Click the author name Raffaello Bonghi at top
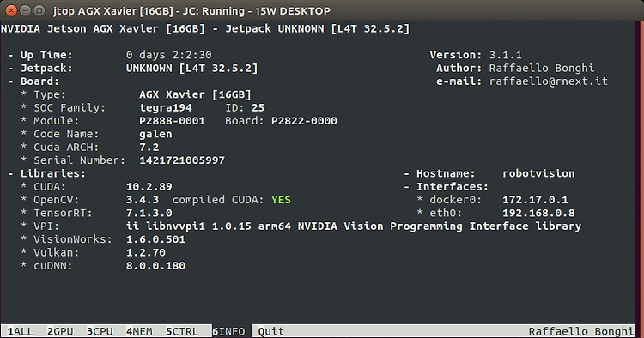Viewport: 644px width, 338px height. [x=542, y=68]
